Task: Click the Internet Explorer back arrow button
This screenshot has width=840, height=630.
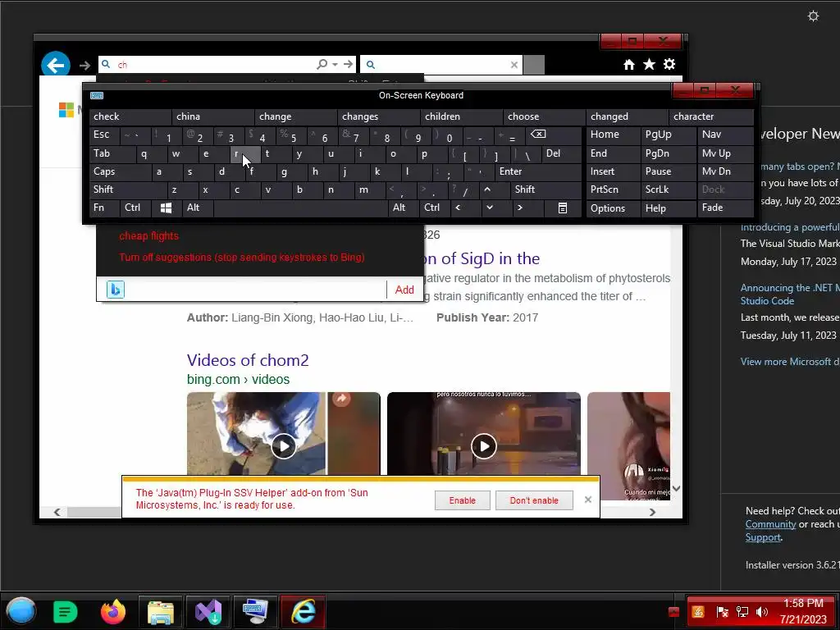Action: pyautogui.click(x=56, y=66)
